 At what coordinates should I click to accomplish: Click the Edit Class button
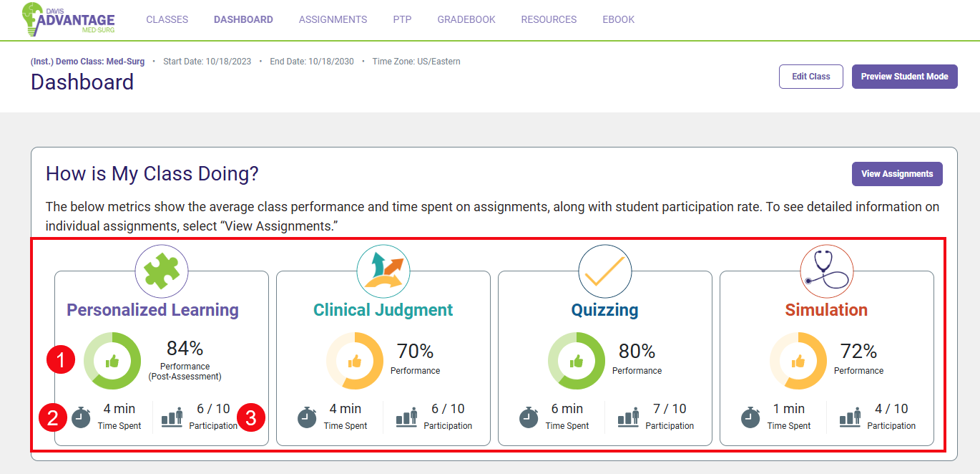pos(810,76)
